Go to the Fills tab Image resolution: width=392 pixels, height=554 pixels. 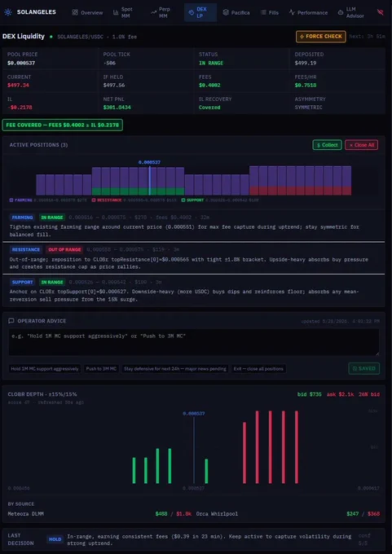click(x=269, y=12)
